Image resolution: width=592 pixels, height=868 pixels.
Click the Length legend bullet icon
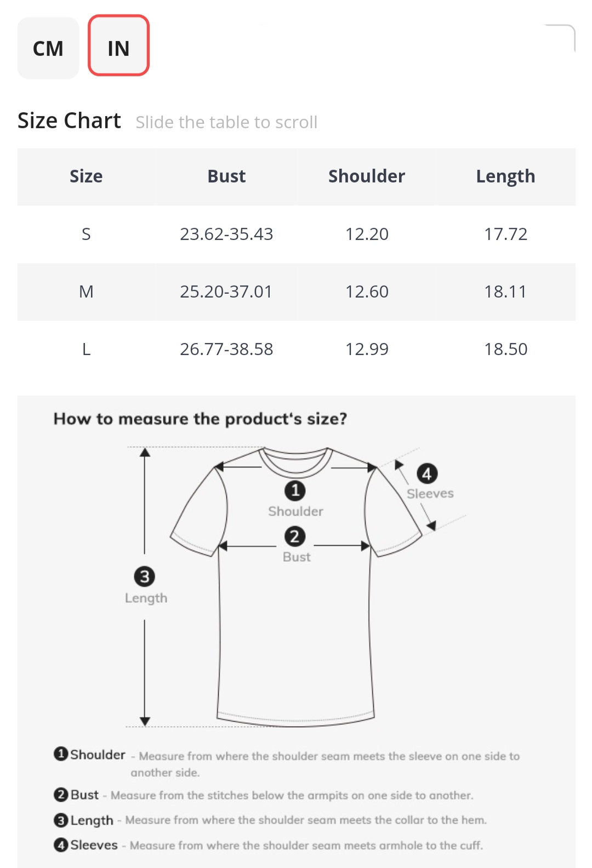[x=61, y=820]
